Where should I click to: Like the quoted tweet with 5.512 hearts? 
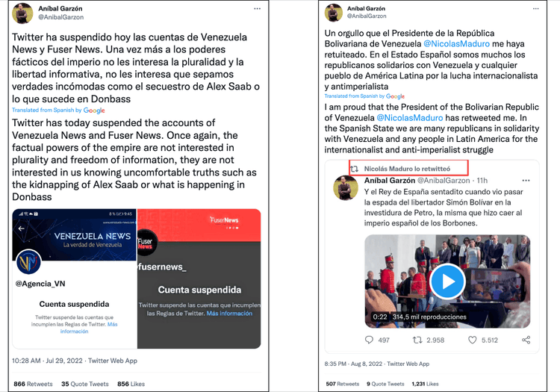472,340
